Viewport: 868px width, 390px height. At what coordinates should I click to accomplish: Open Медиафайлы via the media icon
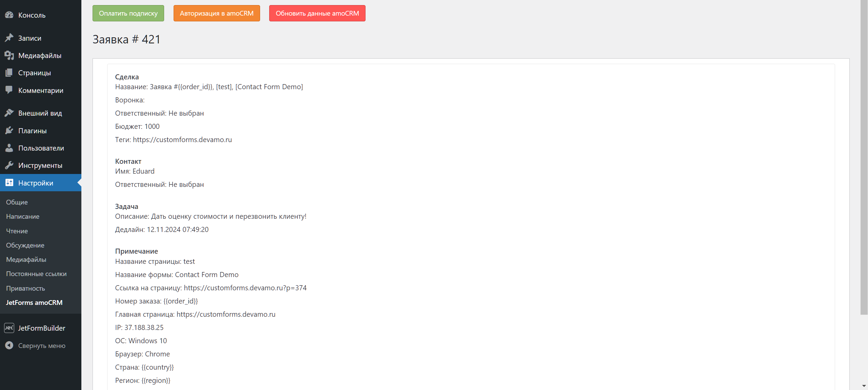[x=9, y=55]
